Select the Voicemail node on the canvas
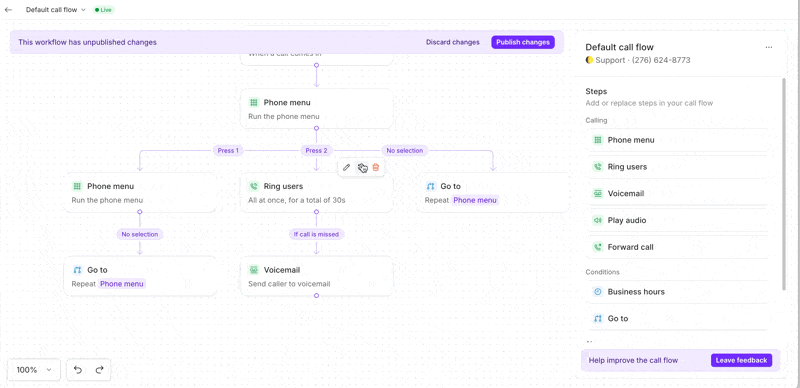This screenshot has width=800, height=388. [316, 276]
